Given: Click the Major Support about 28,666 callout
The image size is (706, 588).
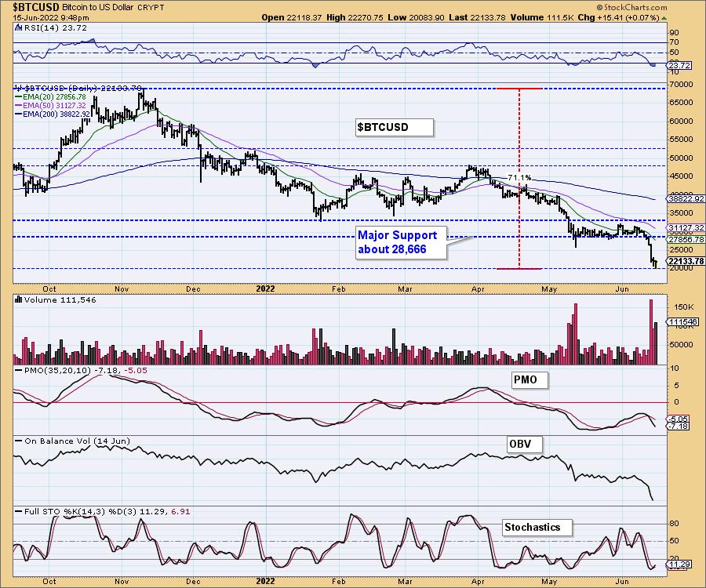Looking at the screenshot, I should 401,242.
